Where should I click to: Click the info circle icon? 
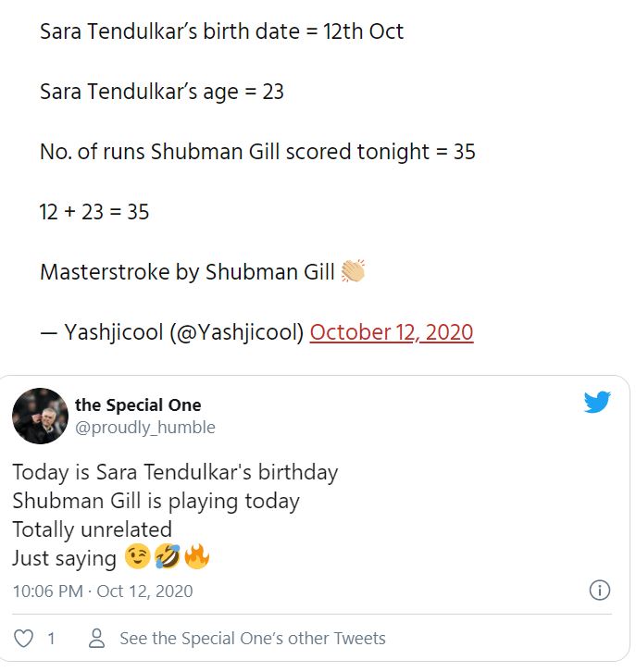pyautogui.click(x=599, y=591)
